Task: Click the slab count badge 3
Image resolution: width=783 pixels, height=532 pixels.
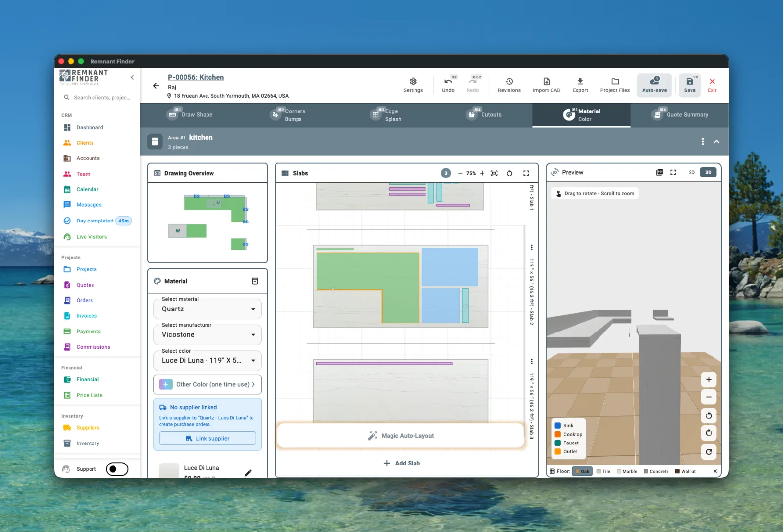Action: pos(446,173)
